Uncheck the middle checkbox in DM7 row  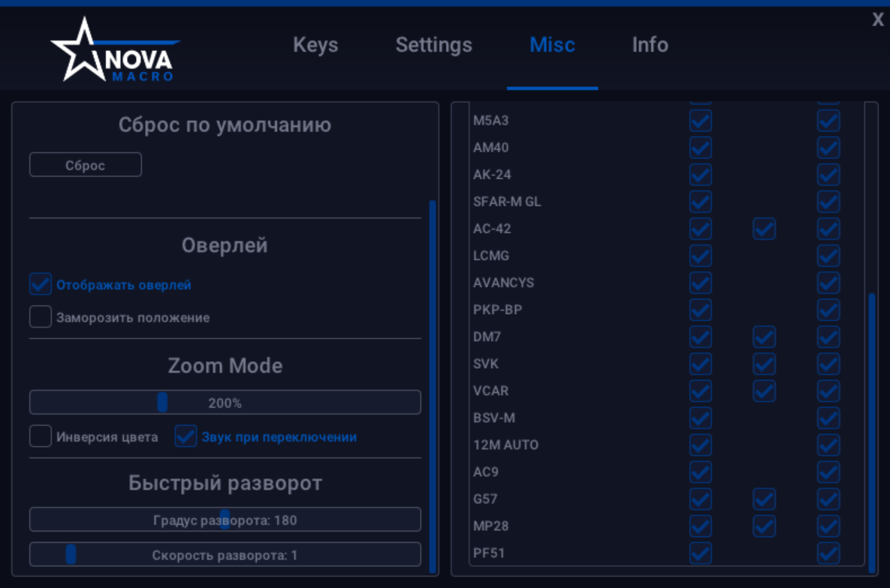click(765, 336)
